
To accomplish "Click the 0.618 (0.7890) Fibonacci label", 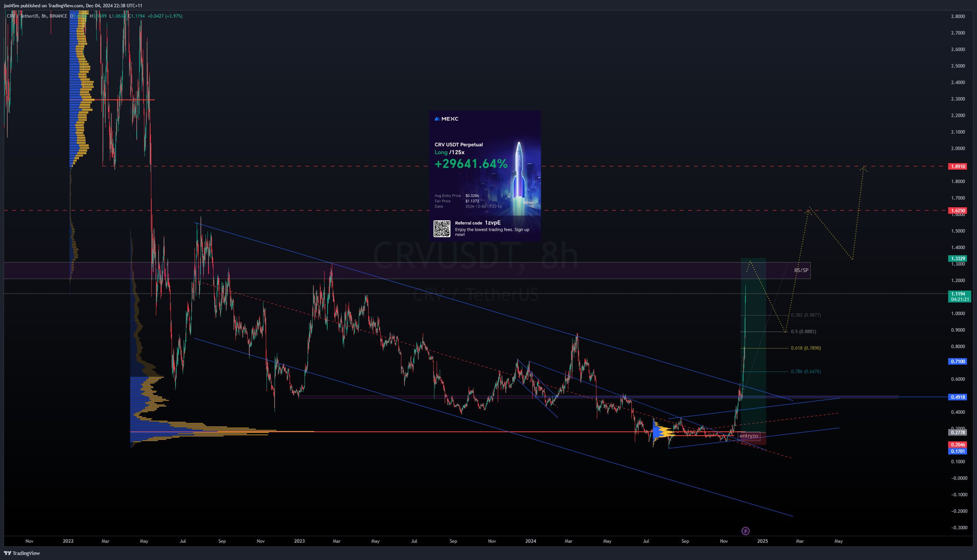I will pos(806,348).
